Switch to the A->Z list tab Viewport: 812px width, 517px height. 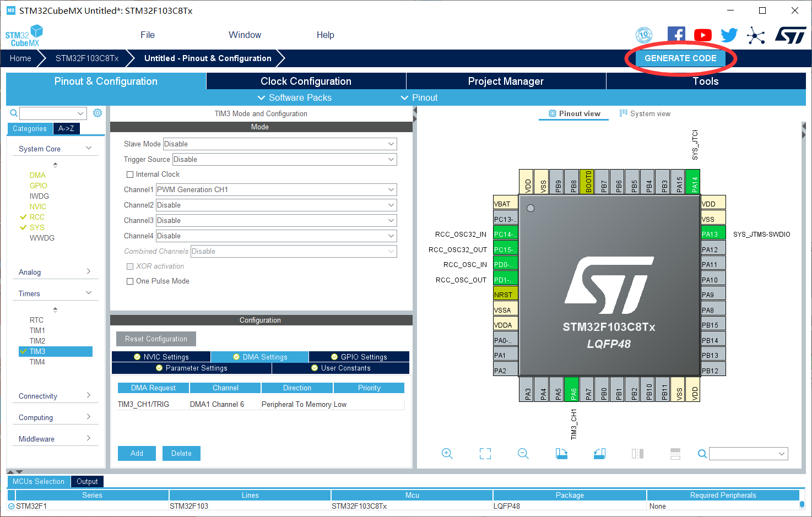pos(66,128)
